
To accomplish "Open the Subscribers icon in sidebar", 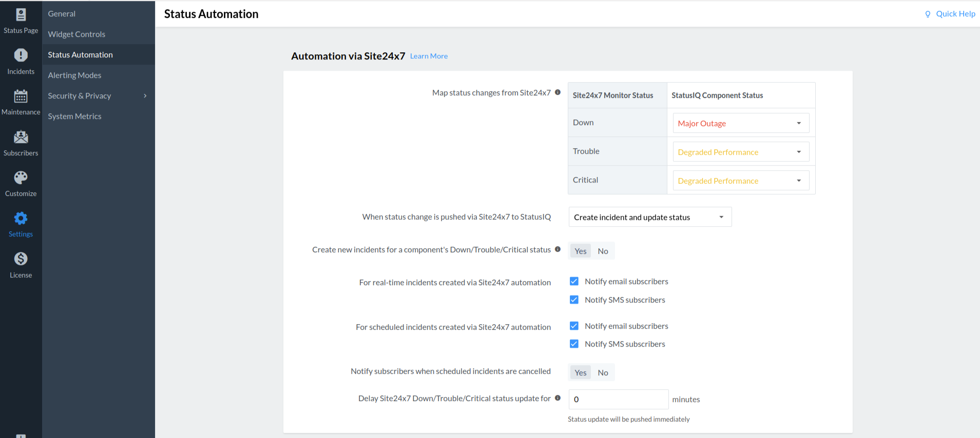I will 21,137.
